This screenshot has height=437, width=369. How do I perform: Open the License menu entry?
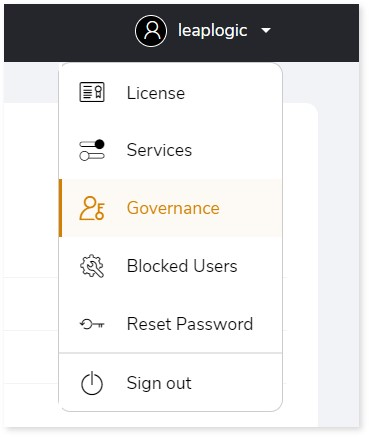tap(171, 93)
